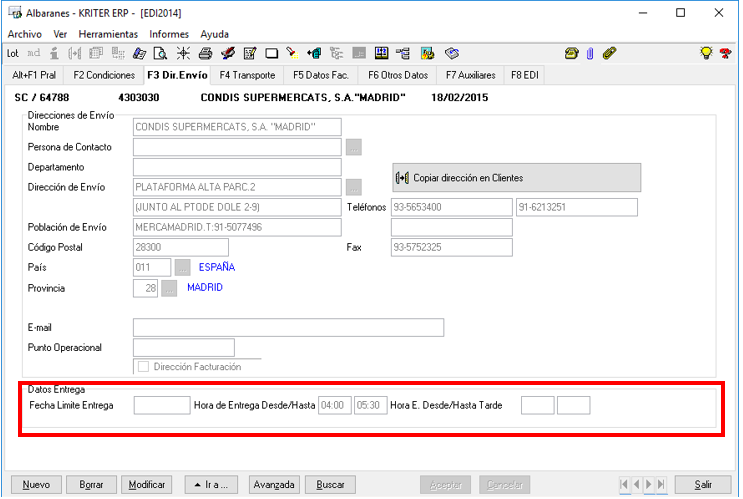
Task: Open the phone and document toolbar icon
Action: click(x=139, y=54)
